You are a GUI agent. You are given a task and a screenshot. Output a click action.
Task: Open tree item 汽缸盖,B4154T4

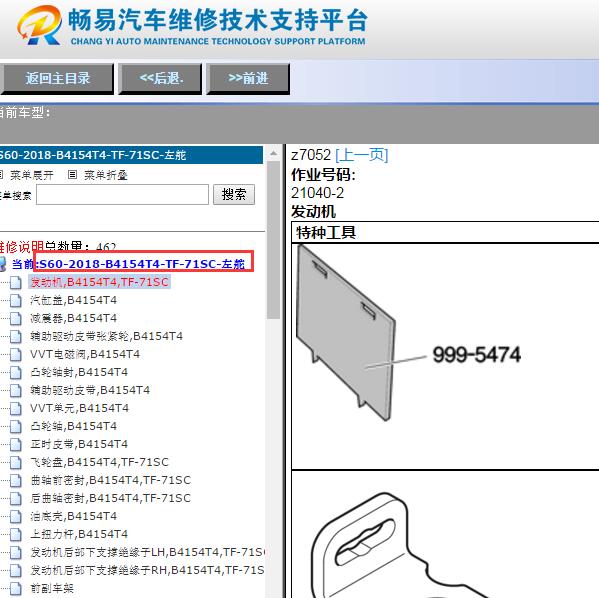point(74,300)
